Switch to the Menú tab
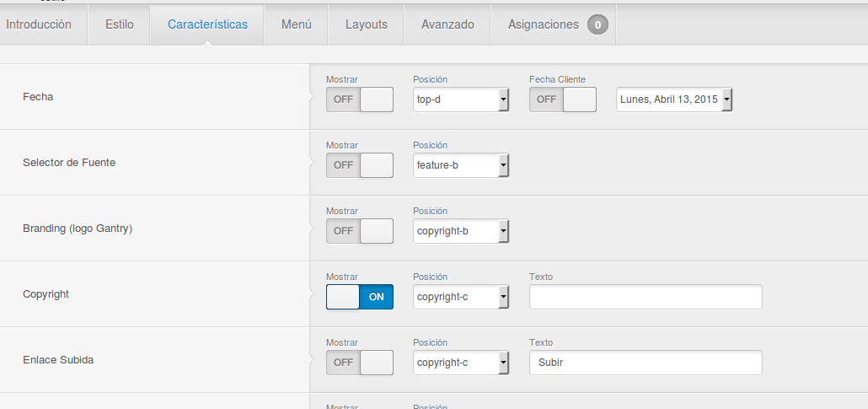The image size is (868, 409). pos(296,24)
